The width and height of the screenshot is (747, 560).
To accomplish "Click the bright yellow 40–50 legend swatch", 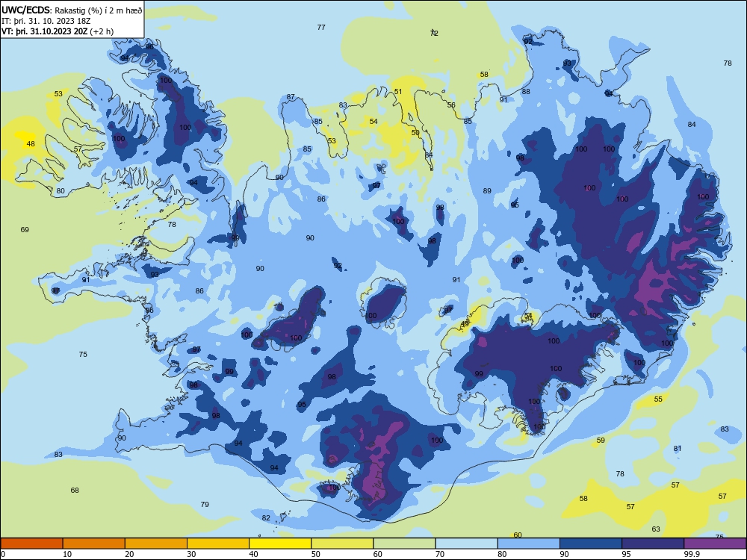I will coord(280,544).
